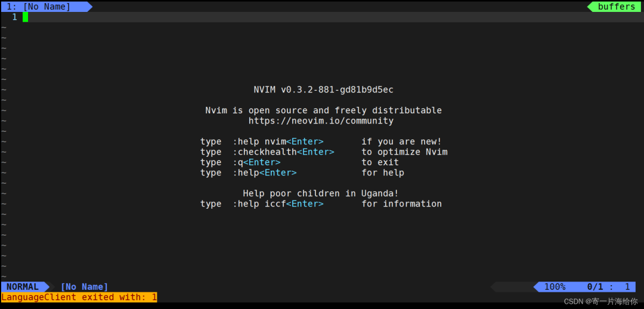The width and height of the screenshot is (644, 309).
Task: Click 'for help' text
Action: pos(383,172)
